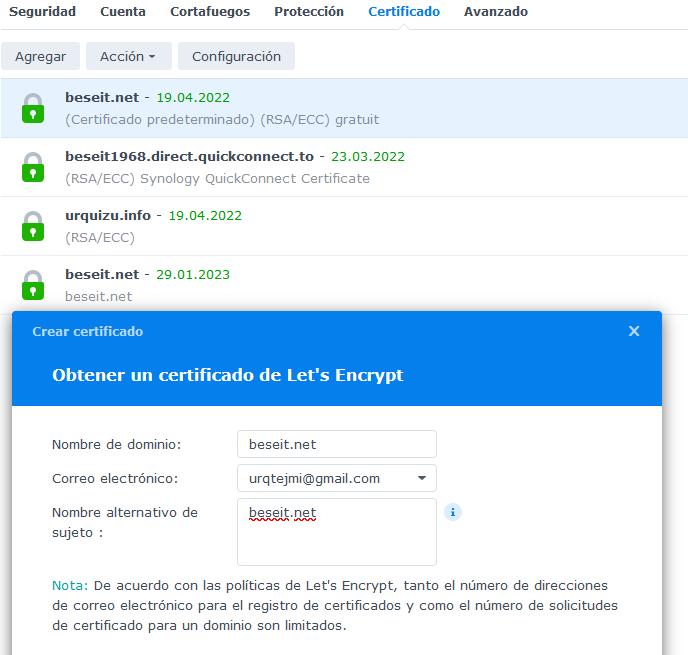Viewport: 688px width, 655px height.
Task: Expand the Correo electrónico dropdown
Action: [421, 478]
